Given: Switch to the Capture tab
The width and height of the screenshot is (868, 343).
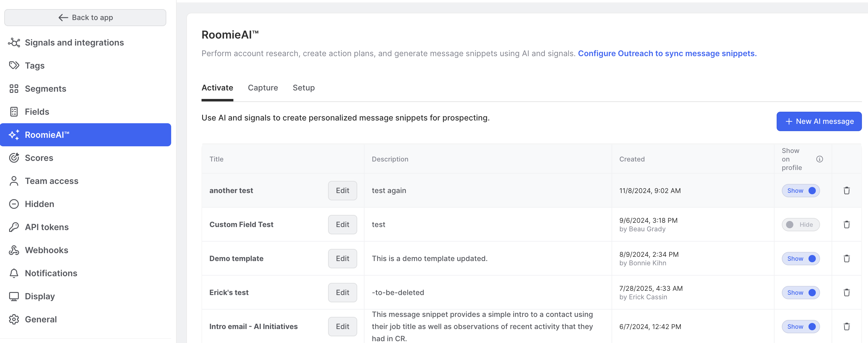Looking at the screenshot, I should (263, 88).
